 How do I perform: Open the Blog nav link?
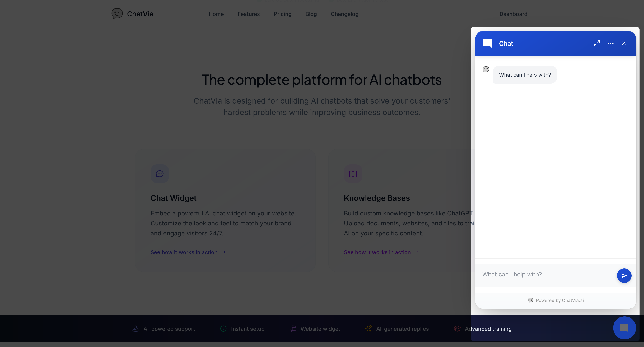click(x=311, y=14)
